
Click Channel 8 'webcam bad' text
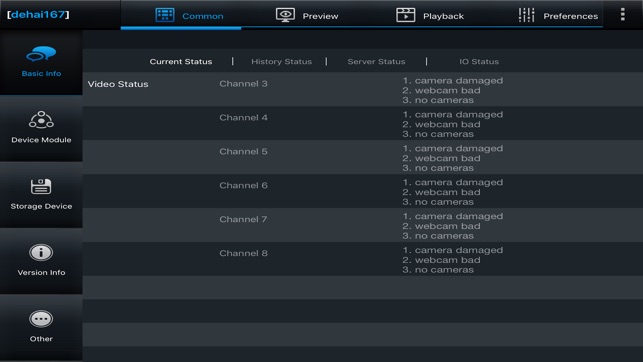coord(441,260)
